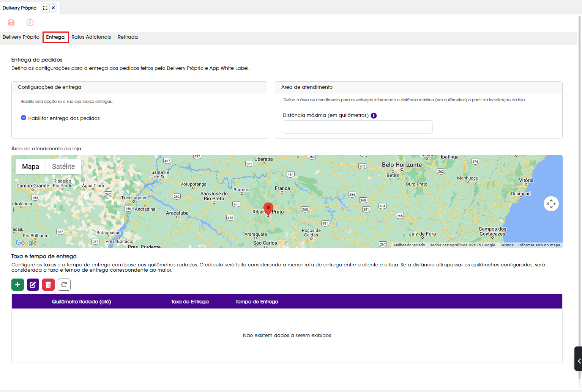Expand the side panel arrow handle
Image resolution: width=582 pixels, height=392 pixels.
(x=578, y=359)
